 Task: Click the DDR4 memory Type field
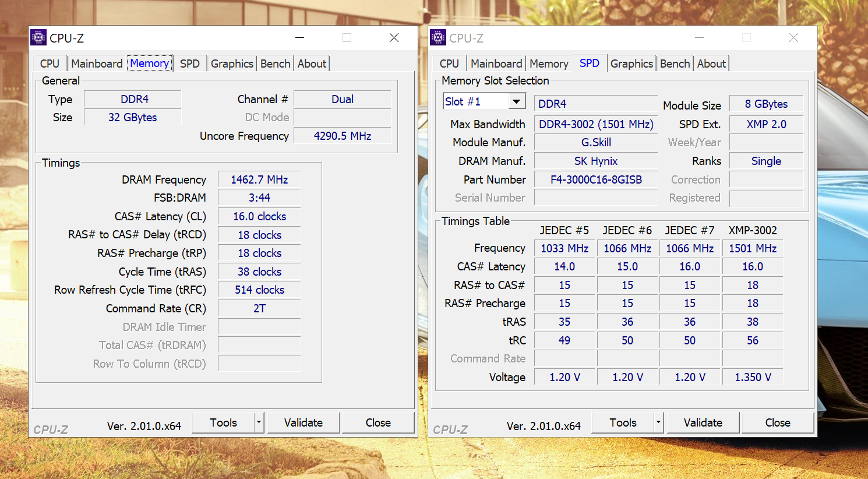point(133,99)
